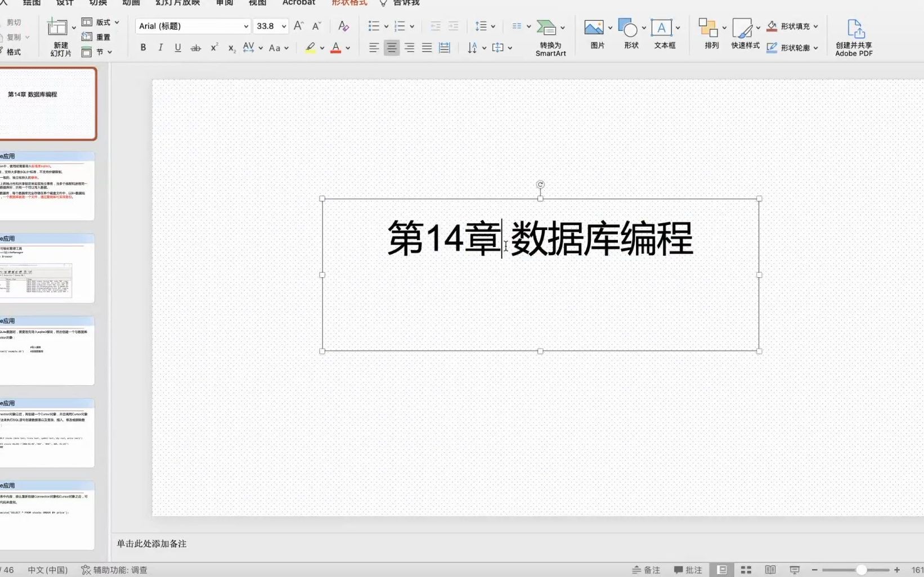Increase font size
The height and width of the screenshot is (577, 924).
tap(299, 26)
